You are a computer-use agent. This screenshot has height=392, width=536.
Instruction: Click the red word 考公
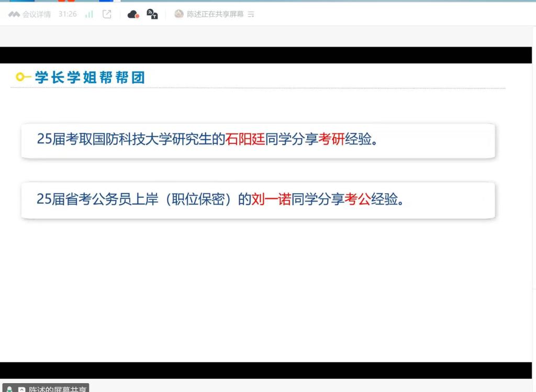tap(358, 199)
